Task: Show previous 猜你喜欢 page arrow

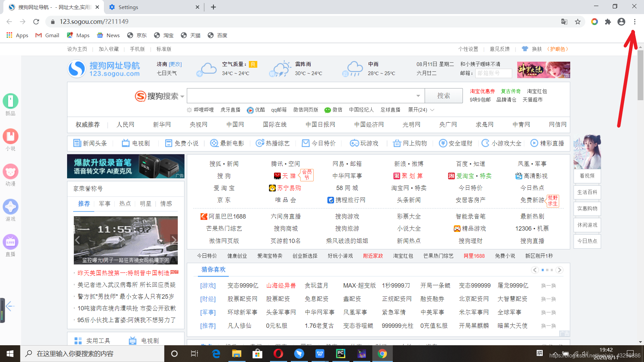Action: click(535, 270)
